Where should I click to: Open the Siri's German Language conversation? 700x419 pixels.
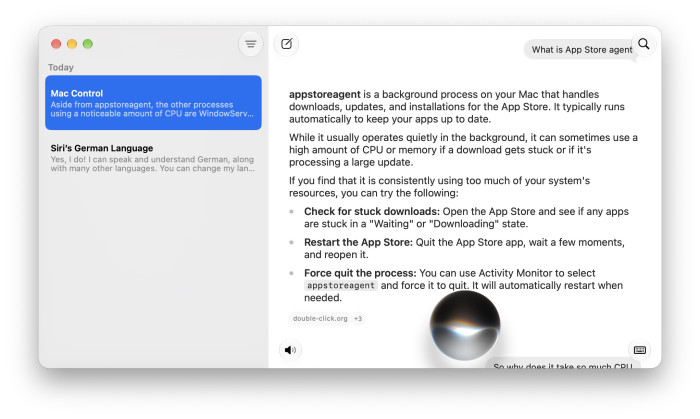(x=153, y=158)
